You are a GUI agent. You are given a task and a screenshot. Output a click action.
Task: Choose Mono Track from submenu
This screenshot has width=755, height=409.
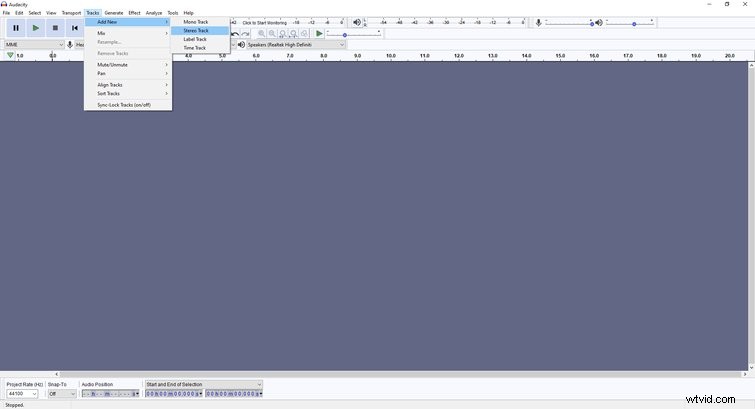(x=200, y=22)
